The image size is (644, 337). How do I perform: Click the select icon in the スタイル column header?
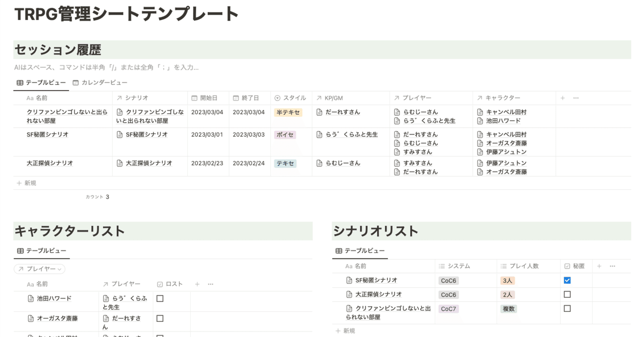coord(278,98)
